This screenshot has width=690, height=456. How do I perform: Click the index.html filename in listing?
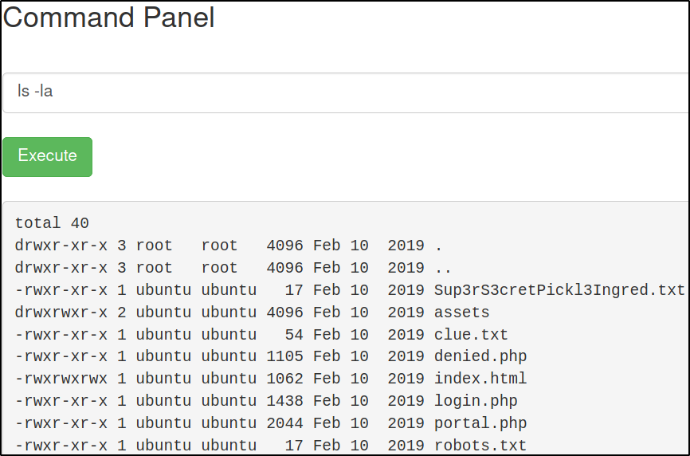(x=480, y=379)
